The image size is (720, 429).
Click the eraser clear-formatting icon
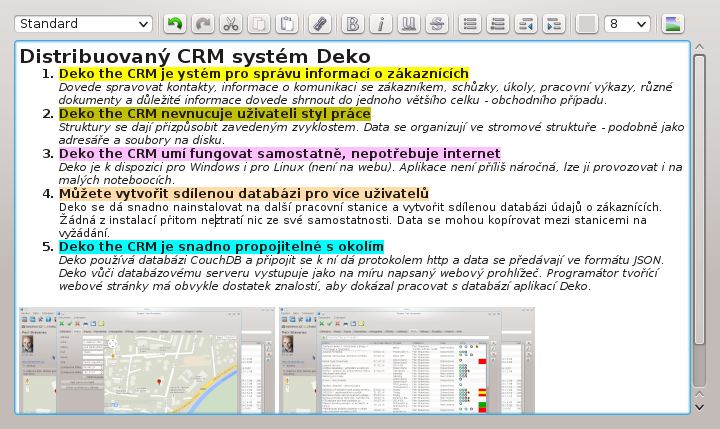(320, 24)
